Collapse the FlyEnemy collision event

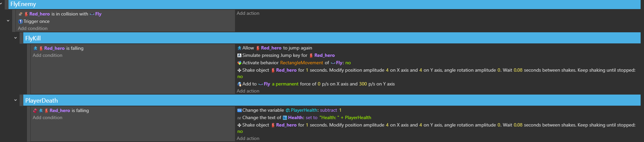(x=8, y=21)
